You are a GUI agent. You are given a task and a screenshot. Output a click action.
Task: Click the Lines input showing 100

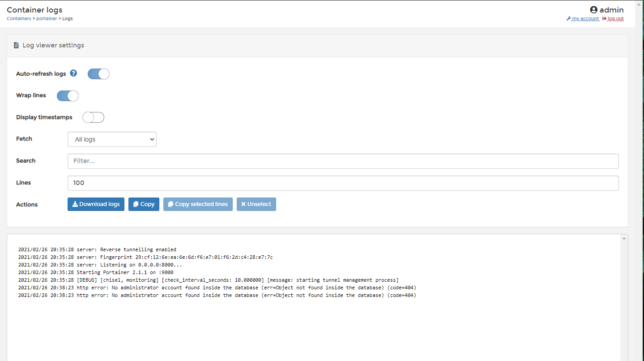(x=343, y=183)
